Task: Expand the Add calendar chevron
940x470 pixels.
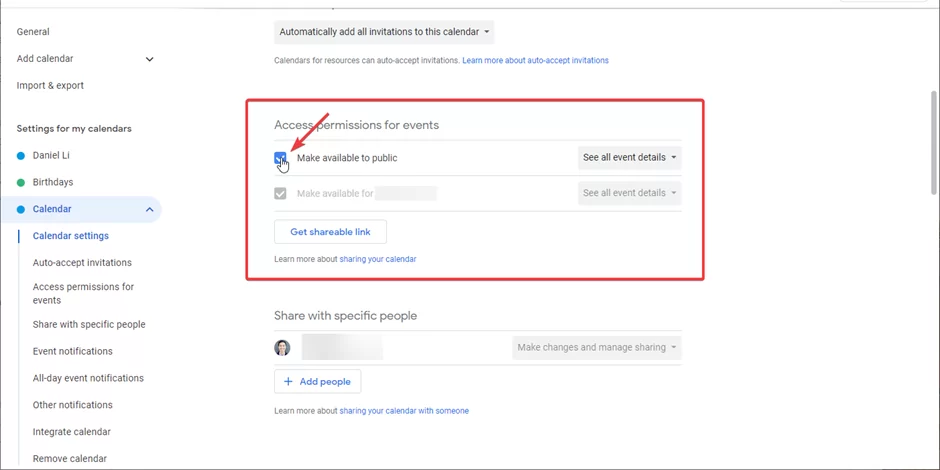Action: point(150,59)
